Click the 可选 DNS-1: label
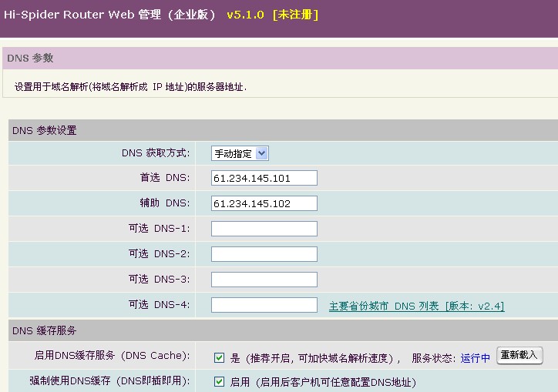This screenshot has height=392, width=558. tap(159, 229)
